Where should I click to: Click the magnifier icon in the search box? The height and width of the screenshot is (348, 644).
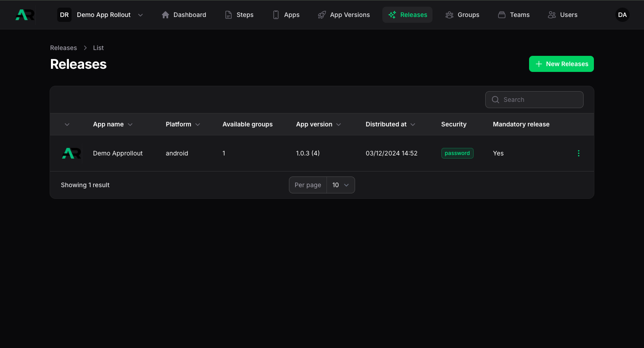pos(495,100)
